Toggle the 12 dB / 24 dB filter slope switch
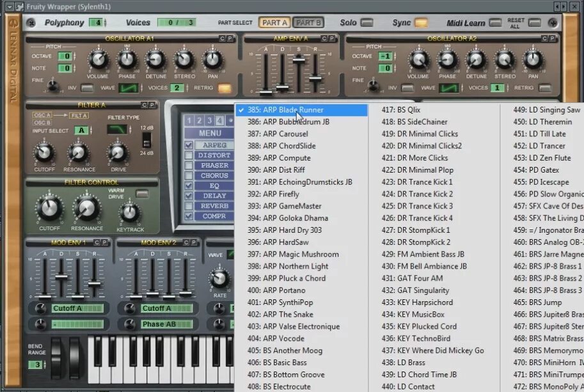 (x=146, y=141)
